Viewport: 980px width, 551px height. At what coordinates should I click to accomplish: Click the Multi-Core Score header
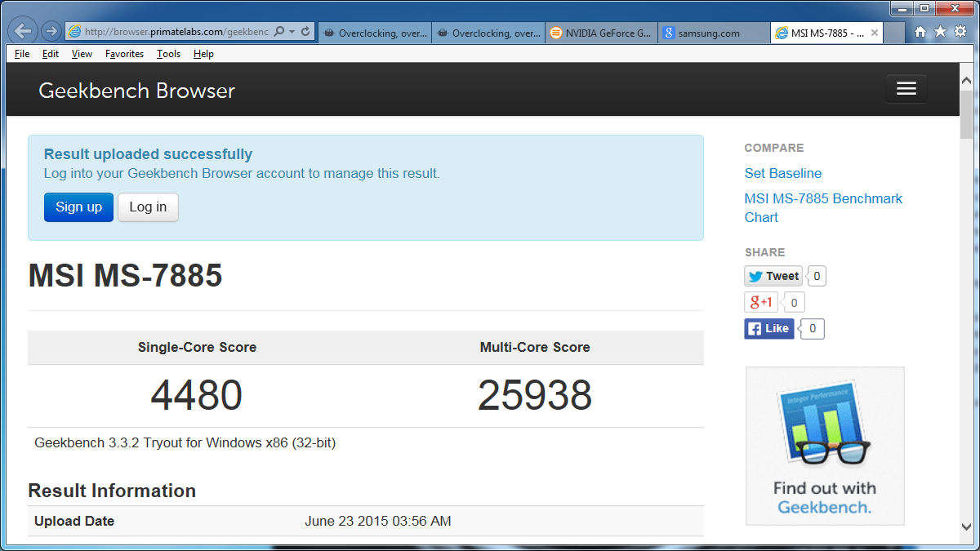coord(535,348)
